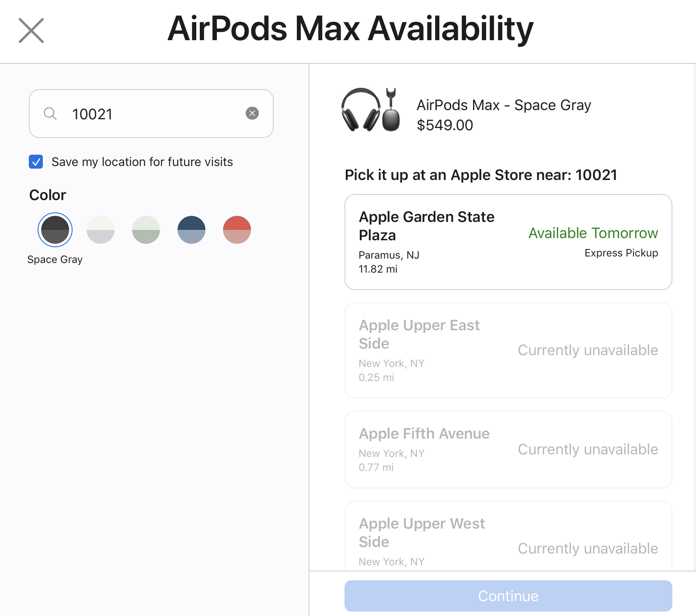The width and height of the screenshot is (696, 616).
Task: Click the Express Pickup label
Action: pyautogui.click(x=621, y=253)
